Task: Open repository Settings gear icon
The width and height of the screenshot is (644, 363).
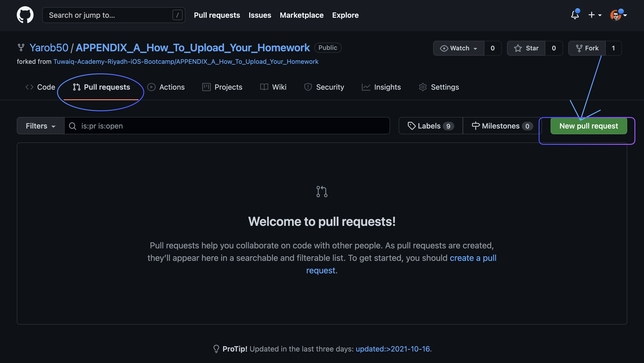Action: (x=423, y=87)
